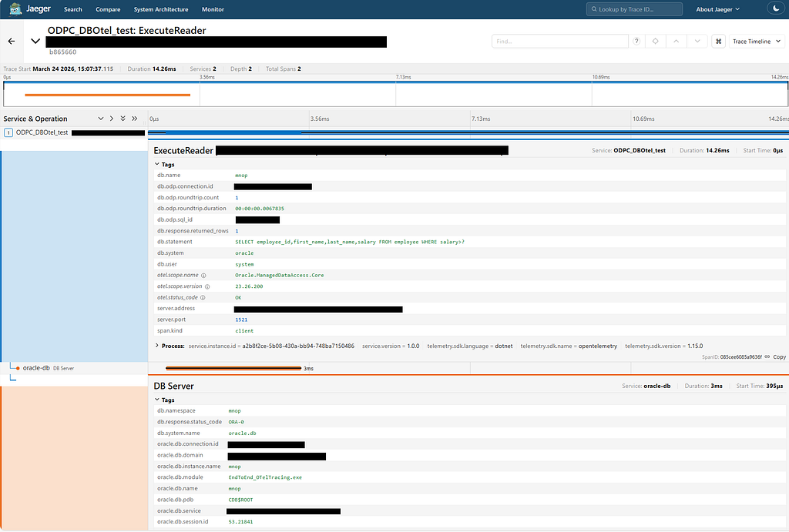The image size is (789, 532).
Task: Click db.statement SELECT query value
Action: coord(350,242)
